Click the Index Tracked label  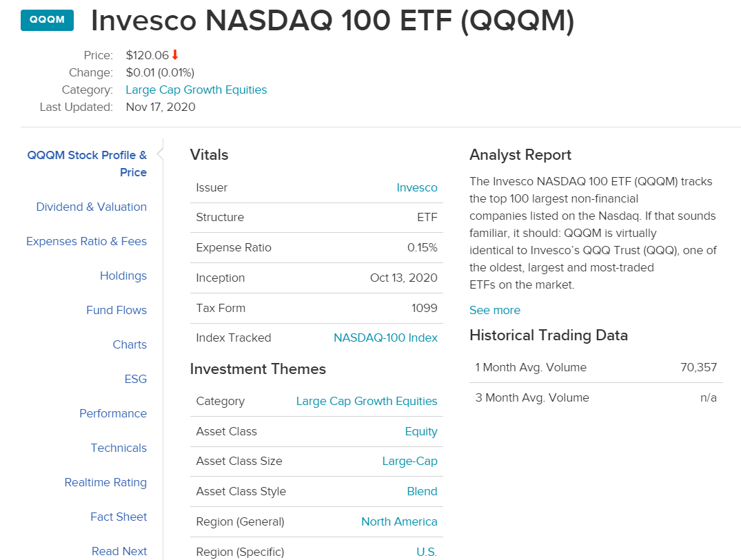[234, 338]
